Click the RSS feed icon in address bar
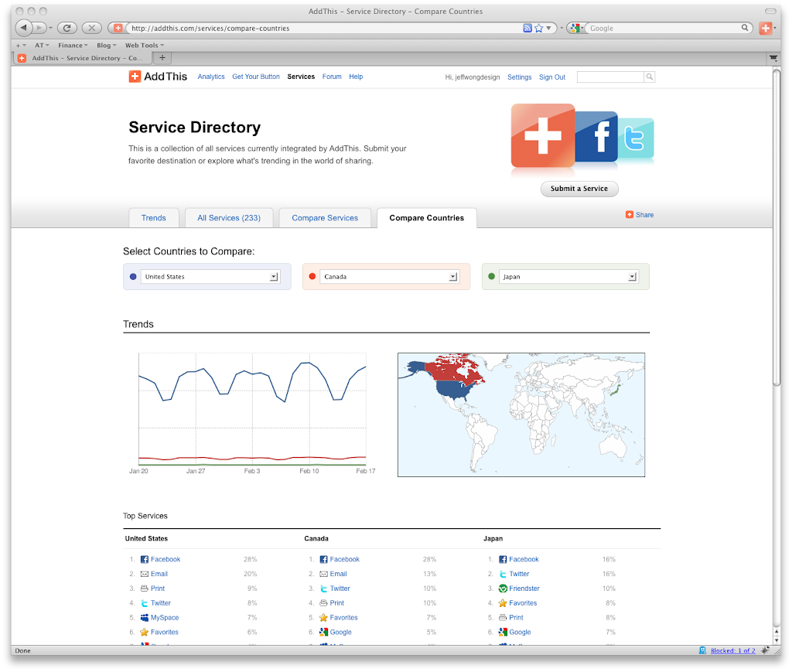The image size is (792, 672). tap(527, 28)
